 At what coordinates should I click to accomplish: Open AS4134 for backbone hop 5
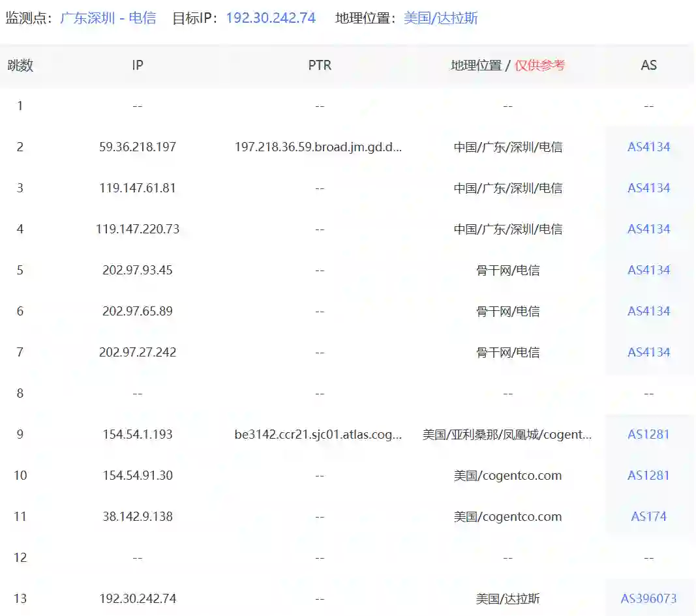click(649, 270)
